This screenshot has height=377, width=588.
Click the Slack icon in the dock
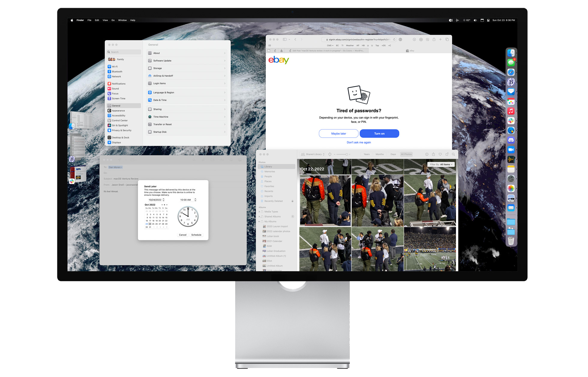[x=512, y=121]
